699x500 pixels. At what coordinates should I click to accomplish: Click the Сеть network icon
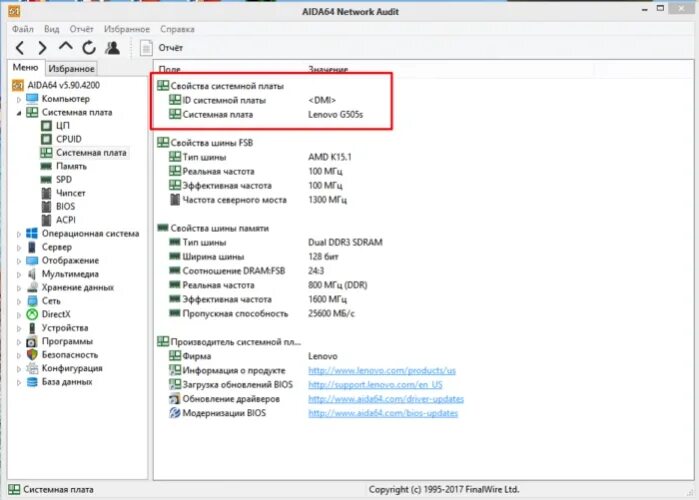point(32,301)
